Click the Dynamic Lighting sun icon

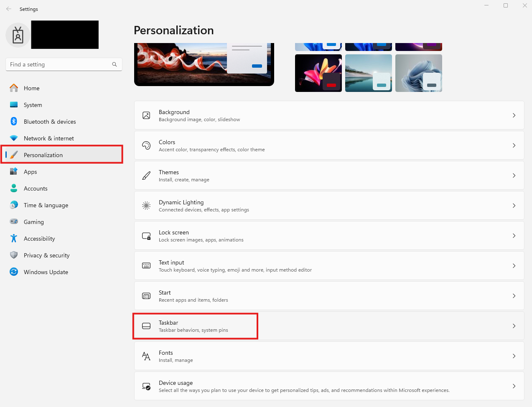146,206
